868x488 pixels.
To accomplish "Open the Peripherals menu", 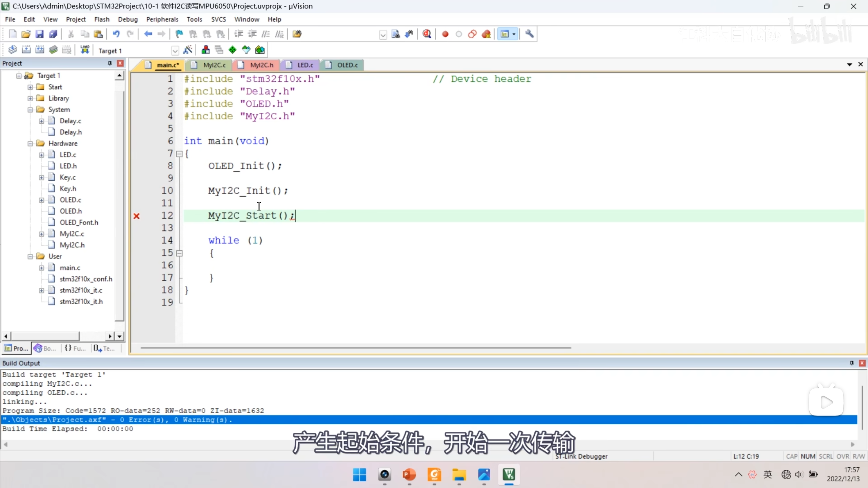I will coord(162,19).
